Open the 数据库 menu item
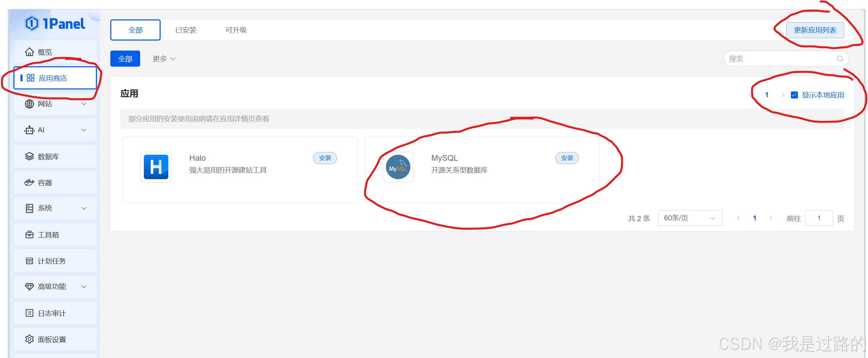The image size is (868, 358). click(x=55, y=156)
